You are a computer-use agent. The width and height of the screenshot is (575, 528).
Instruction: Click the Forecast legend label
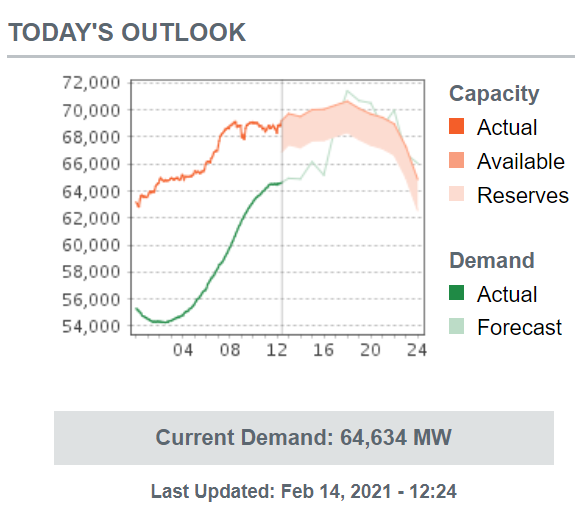tap(519, 327)
